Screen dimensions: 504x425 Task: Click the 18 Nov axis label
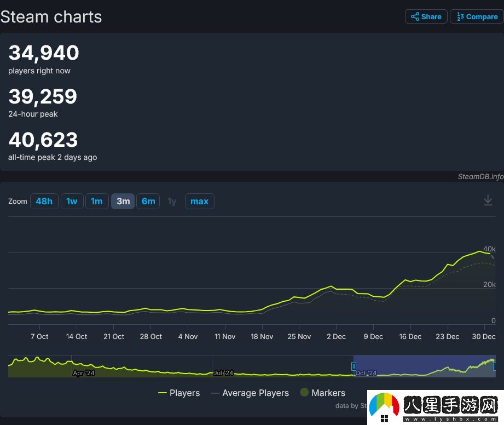coord(262,336)
